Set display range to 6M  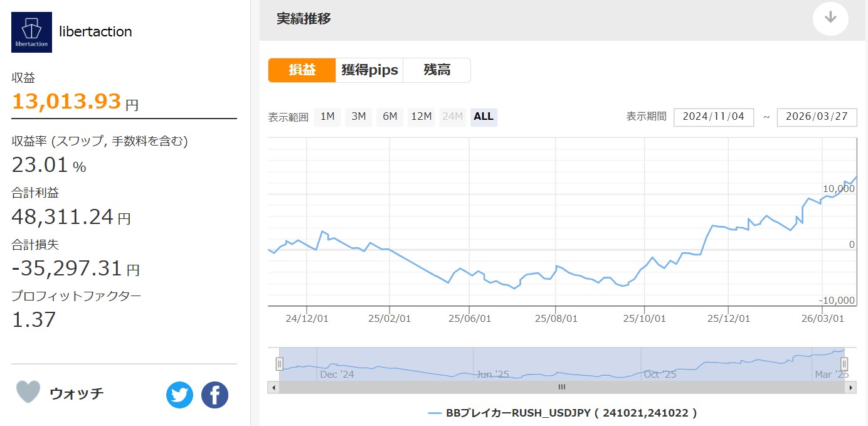pyautogui.click(x=390, y=117)
